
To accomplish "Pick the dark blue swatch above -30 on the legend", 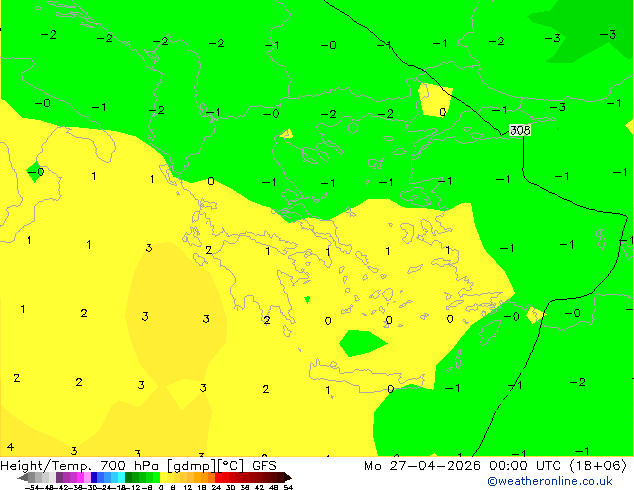I will click(94, 478).
